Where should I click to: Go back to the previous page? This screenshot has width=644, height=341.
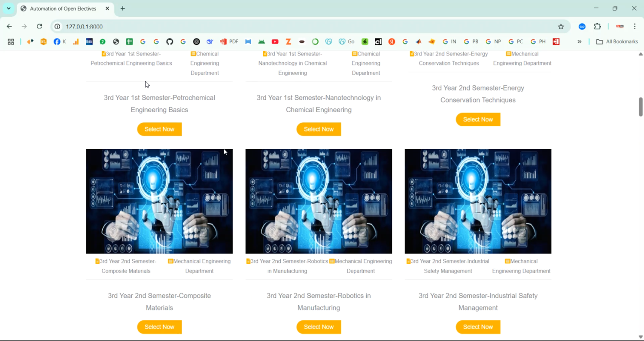(9, 27)
